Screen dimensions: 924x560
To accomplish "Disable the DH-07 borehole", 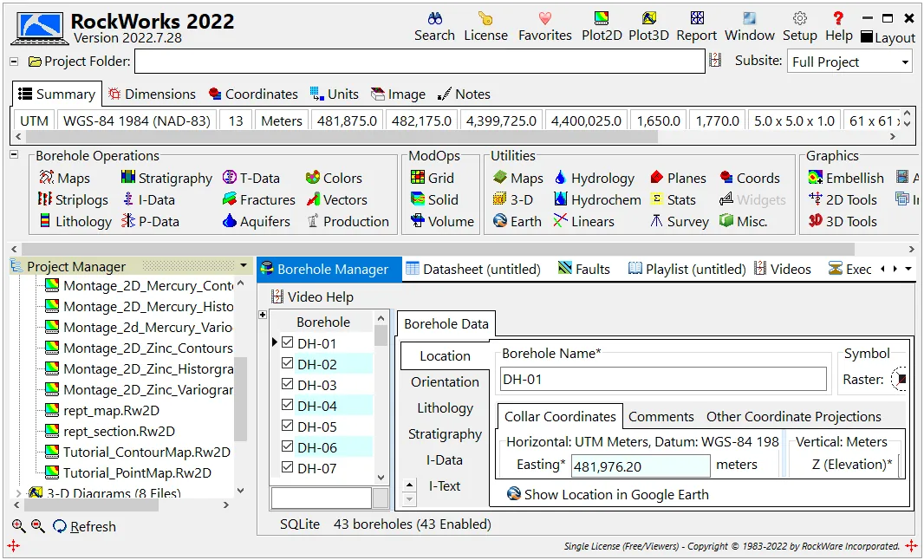I will 288,467.
